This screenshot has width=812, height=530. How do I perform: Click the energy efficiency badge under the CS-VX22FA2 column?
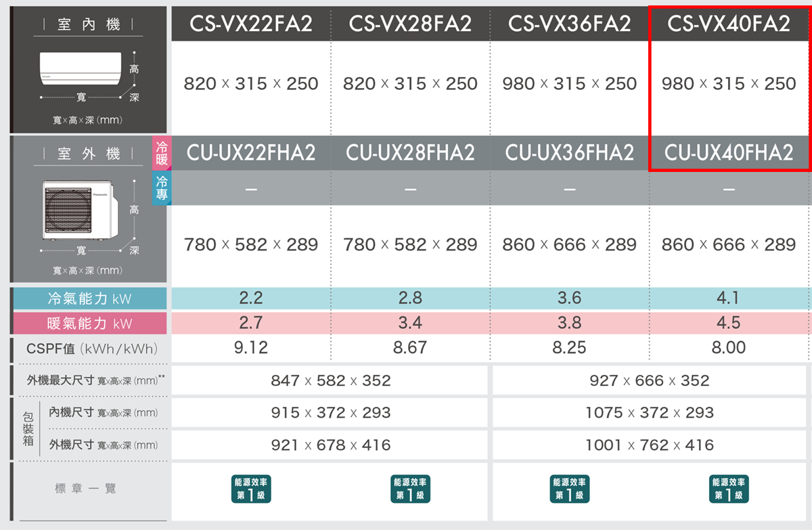click(x=250, y=489)
